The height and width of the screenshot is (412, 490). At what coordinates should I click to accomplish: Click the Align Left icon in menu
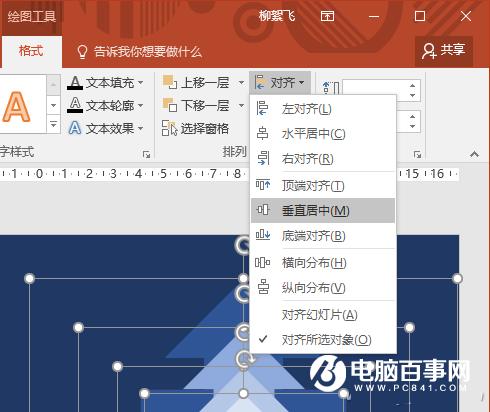point(262,109)
